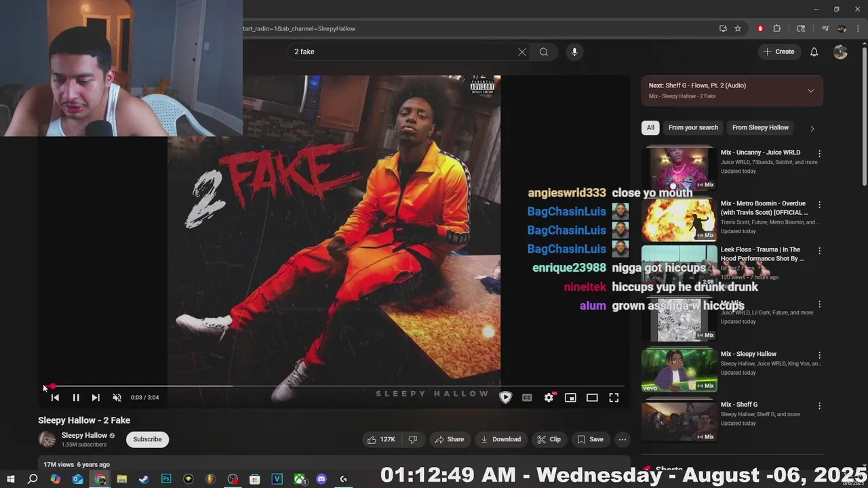Open Mix - Uncanny - Juice WRLD thumbnail

[679, 168]
